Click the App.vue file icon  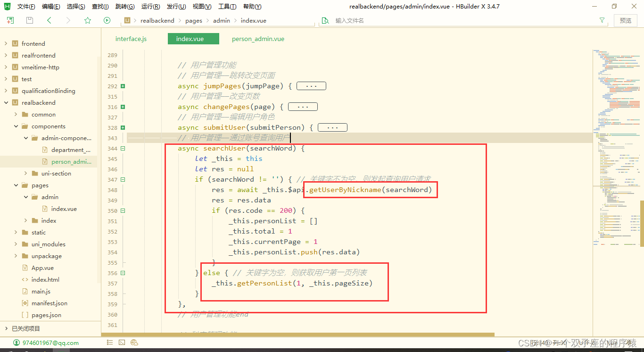pos(25,268)
